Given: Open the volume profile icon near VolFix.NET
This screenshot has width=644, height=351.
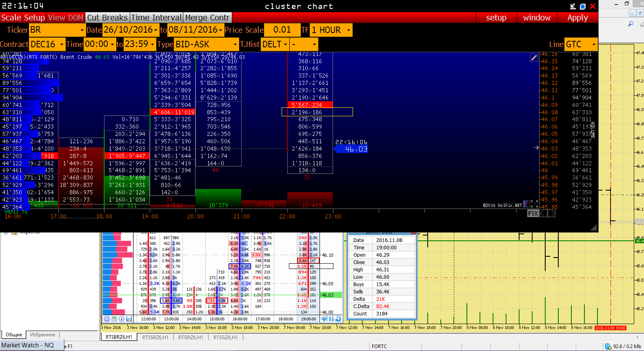Looking at the screenshot, I should [526, 204].
